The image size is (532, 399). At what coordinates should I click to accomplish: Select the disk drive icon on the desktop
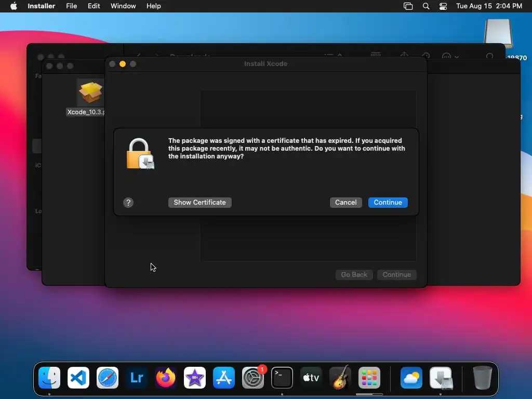point(498,33)
